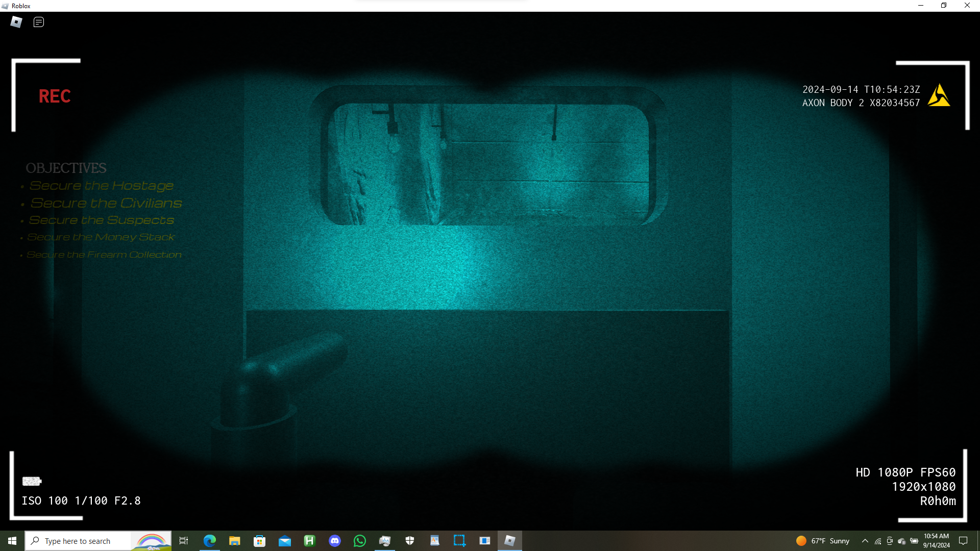
Task: Click the battery indicator icon
Action: pos(32,481)
